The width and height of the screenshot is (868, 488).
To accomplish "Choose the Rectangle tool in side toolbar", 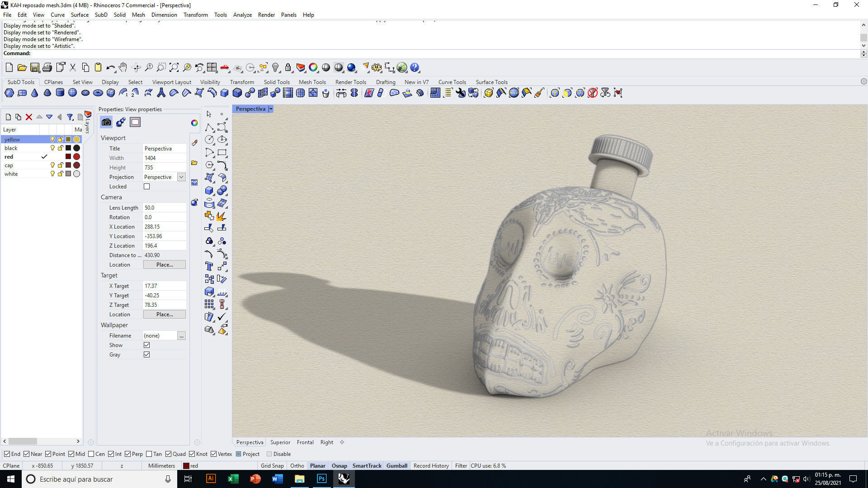I will coord(222,152).
